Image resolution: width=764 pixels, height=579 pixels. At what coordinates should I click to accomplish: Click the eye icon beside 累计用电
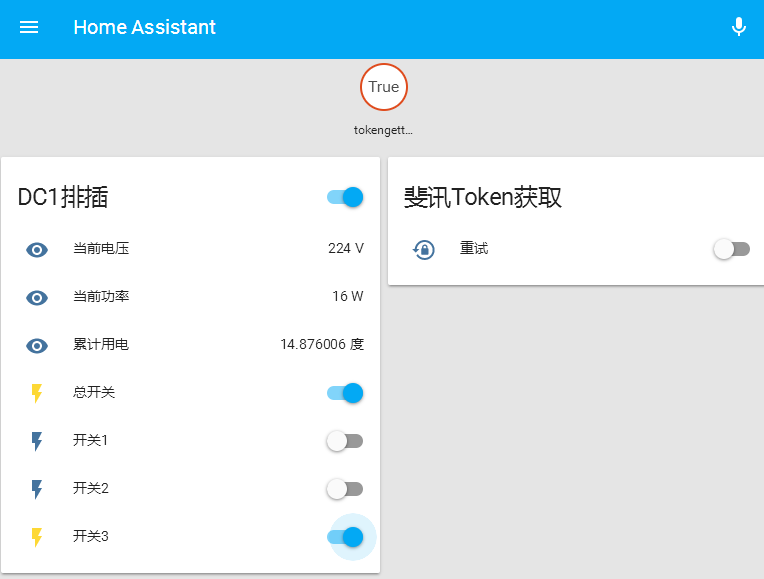click(x=37, y=346)
